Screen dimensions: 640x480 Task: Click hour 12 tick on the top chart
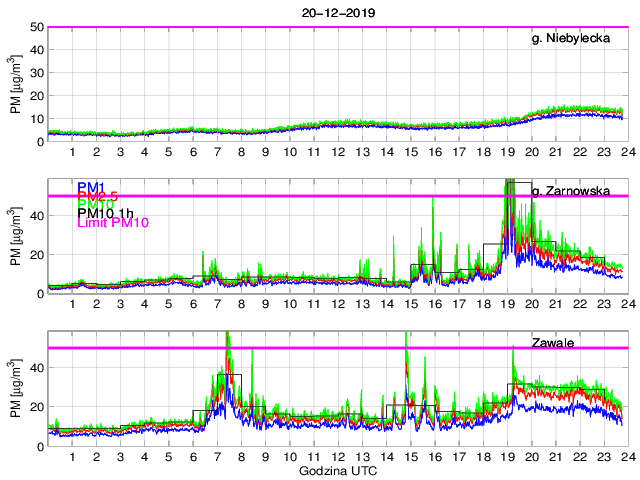point(338,152)
